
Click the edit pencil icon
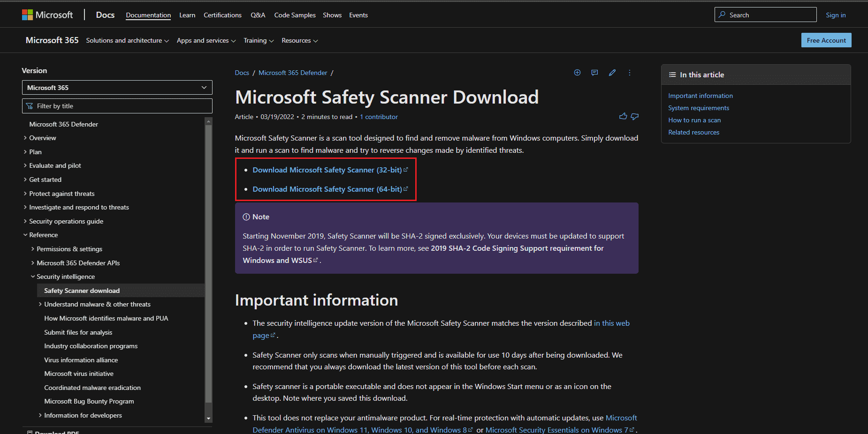[612, 73]
